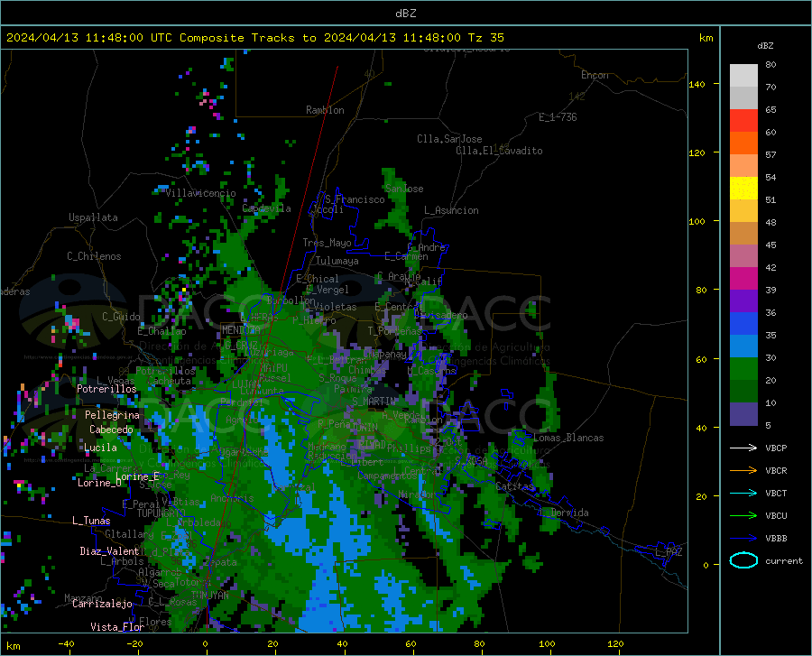Click the L_PAZ place label
Viewport: 812px width, 656px height.
tap(669, 552)
